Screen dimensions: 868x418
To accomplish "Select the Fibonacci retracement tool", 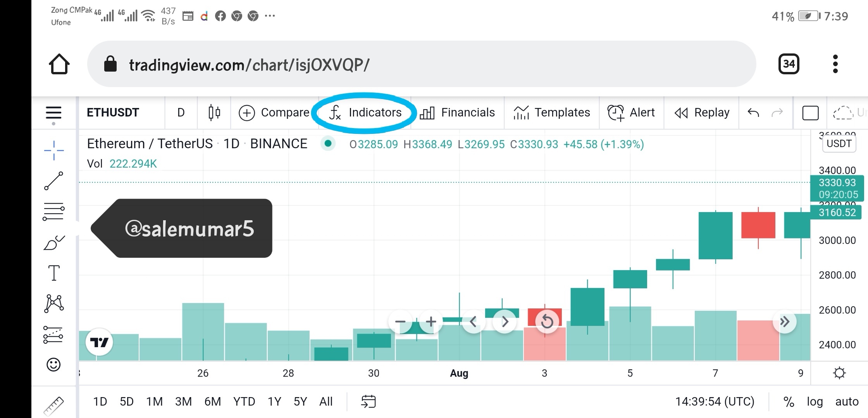I will [x=54, y=212].
